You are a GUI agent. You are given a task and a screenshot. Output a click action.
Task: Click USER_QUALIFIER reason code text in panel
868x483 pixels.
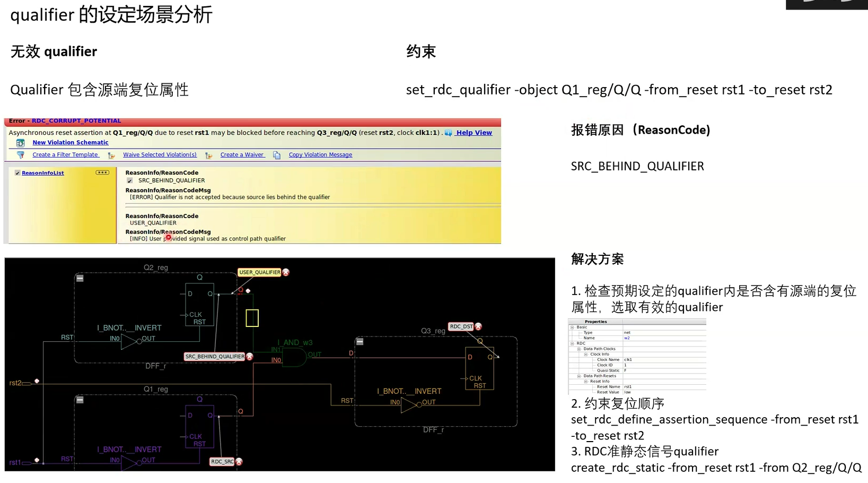click(x=153, y=223)
